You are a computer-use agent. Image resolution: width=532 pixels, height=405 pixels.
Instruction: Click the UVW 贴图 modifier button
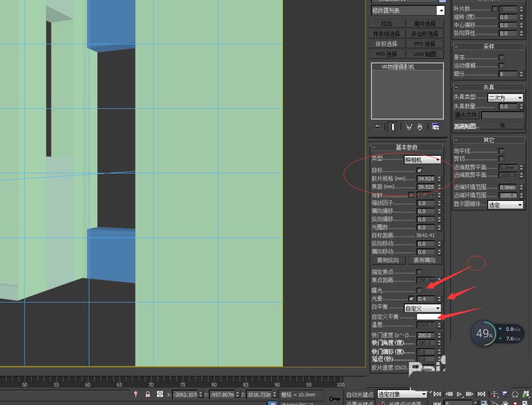coord(425,54)
